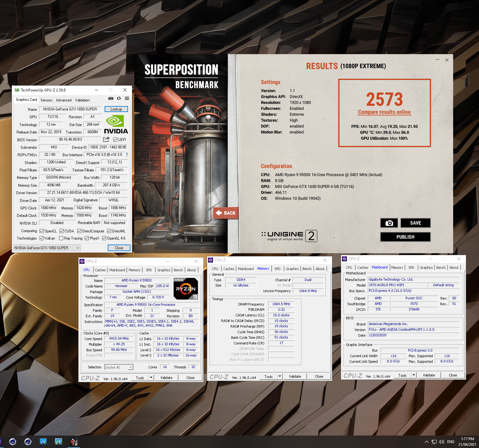This screenshot has width=479, height=448.
Task: Click the GPU Name field in GPU-Z
Action: coord(70,109)
